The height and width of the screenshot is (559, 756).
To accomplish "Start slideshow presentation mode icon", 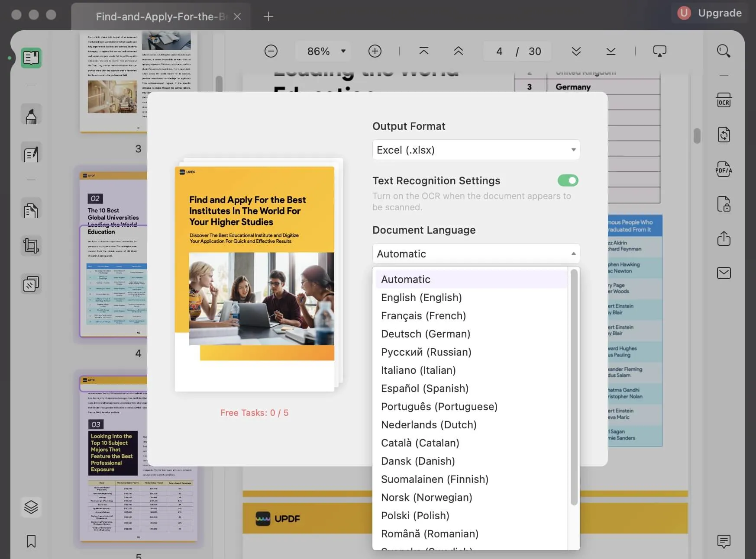I will (x=659, y=51).
